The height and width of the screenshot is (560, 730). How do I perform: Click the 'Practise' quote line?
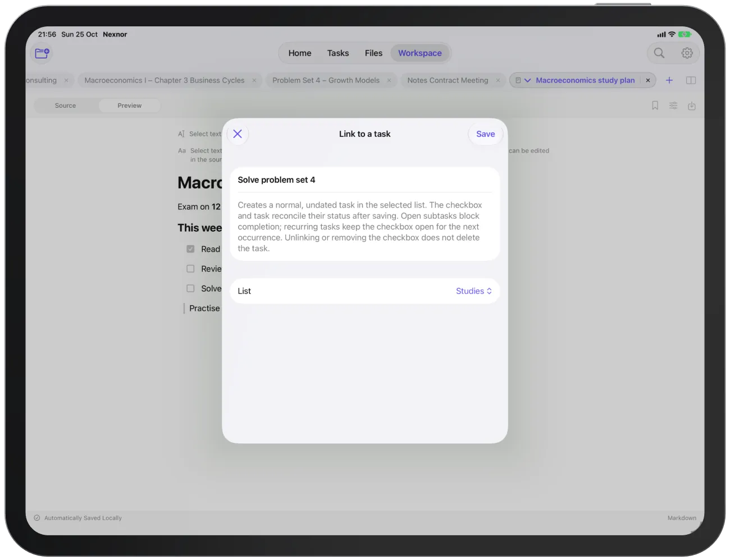(x=204, y=309)
